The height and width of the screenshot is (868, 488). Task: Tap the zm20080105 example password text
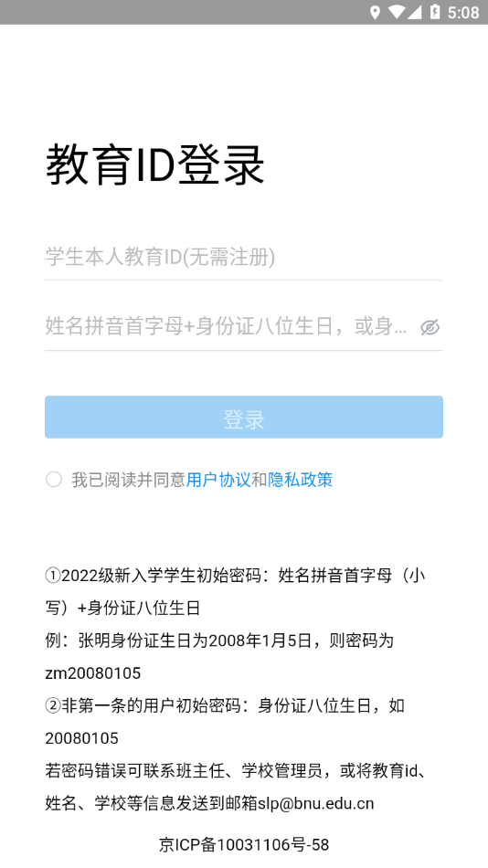[x=93, y=673]
